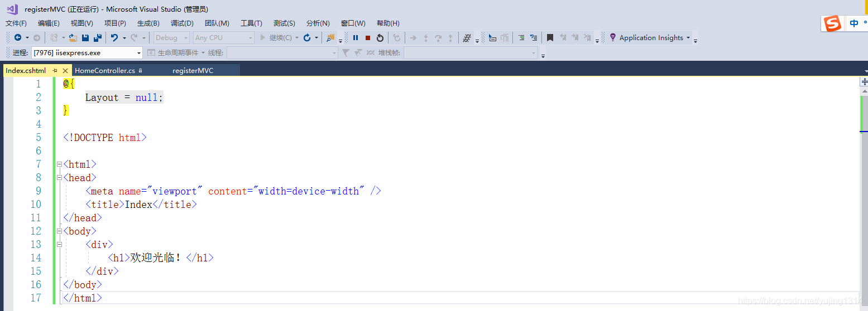Click the text 'Layout = null;' on line 2

tap(124, 98)
